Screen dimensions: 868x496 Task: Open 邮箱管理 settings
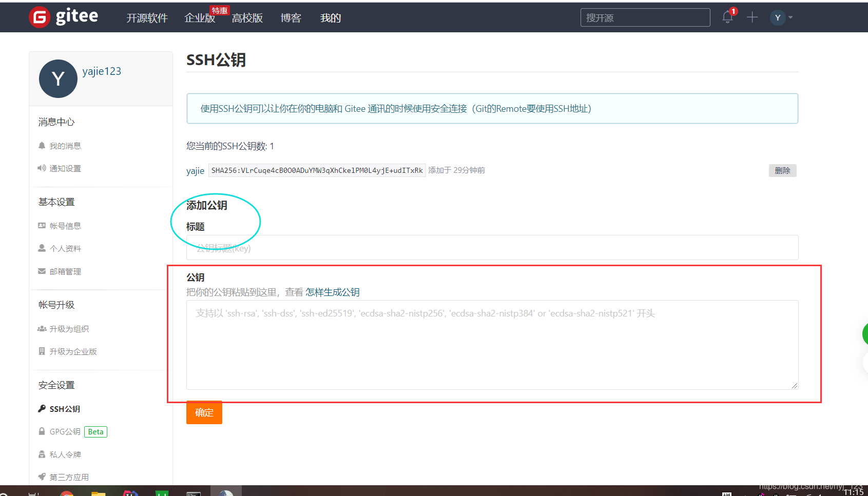65,271
